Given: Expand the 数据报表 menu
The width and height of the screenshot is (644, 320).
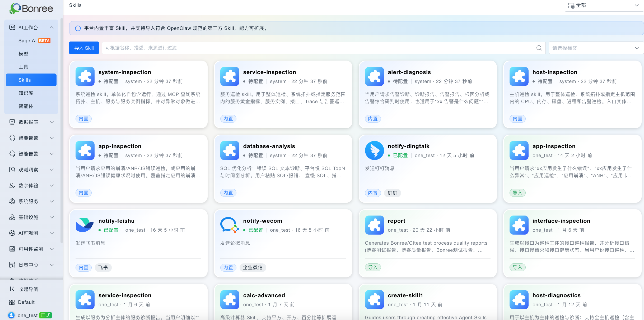Looking at the screenshot, I should [31, 122].
